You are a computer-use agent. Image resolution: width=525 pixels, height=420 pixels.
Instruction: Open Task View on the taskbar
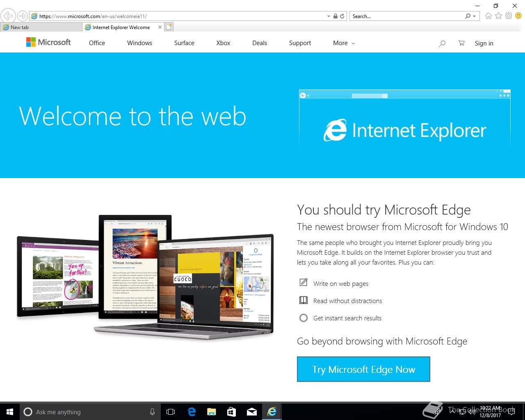[171, 412]
